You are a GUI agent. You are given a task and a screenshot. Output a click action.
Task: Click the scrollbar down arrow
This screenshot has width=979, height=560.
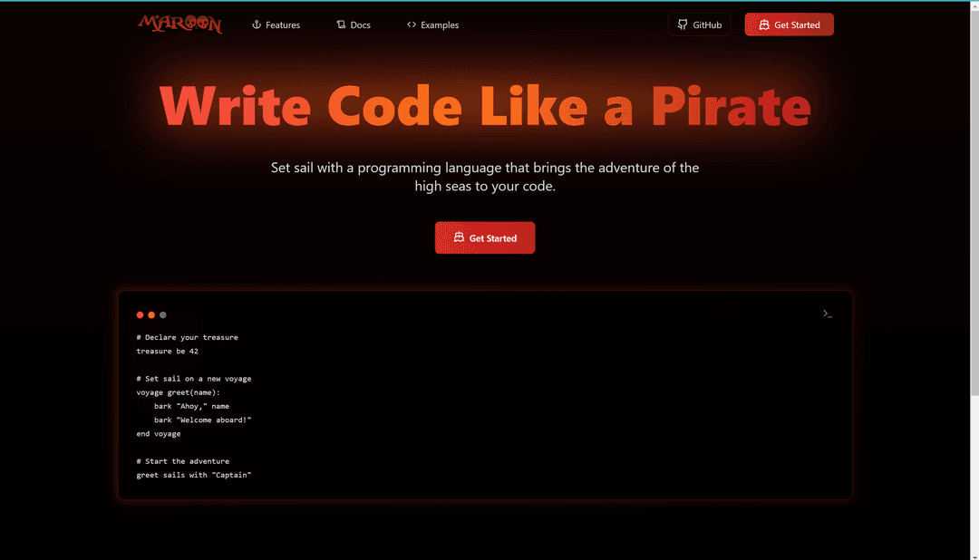(x=974, y=554)
